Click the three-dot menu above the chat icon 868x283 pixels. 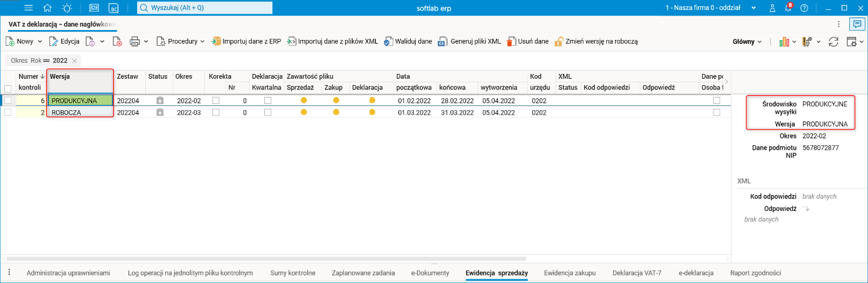(x=839, y=24)
